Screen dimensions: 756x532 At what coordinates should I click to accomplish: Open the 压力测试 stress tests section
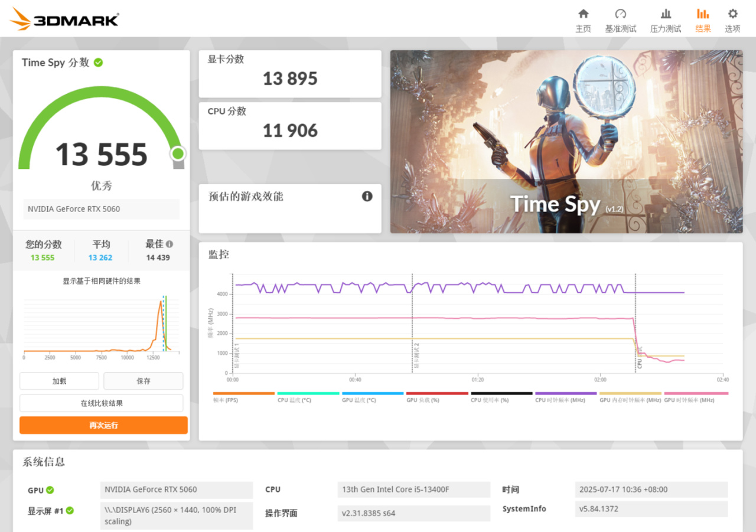coord(666,21)
